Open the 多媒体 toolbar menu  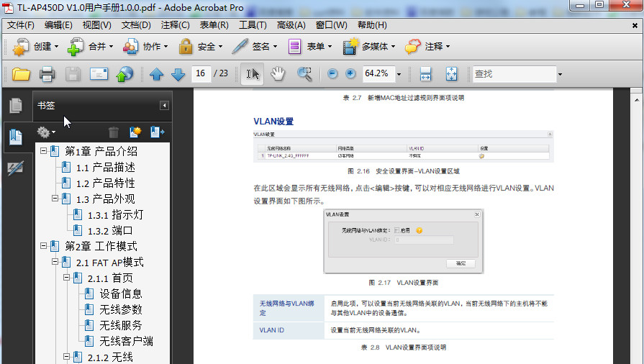click(x=369, y=47)
